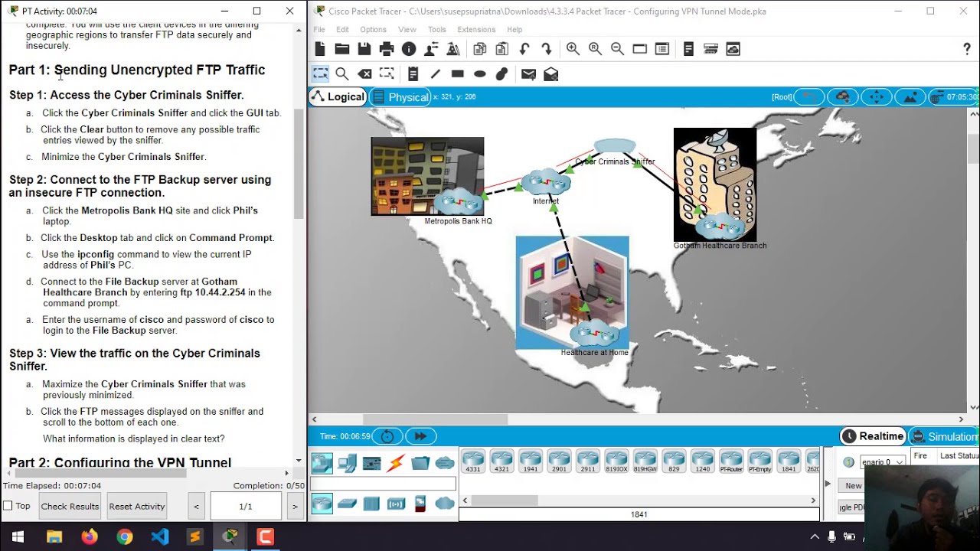980x551 pixels.
Task: Open the drawing palette window icon
Action: tap(640, 49)
